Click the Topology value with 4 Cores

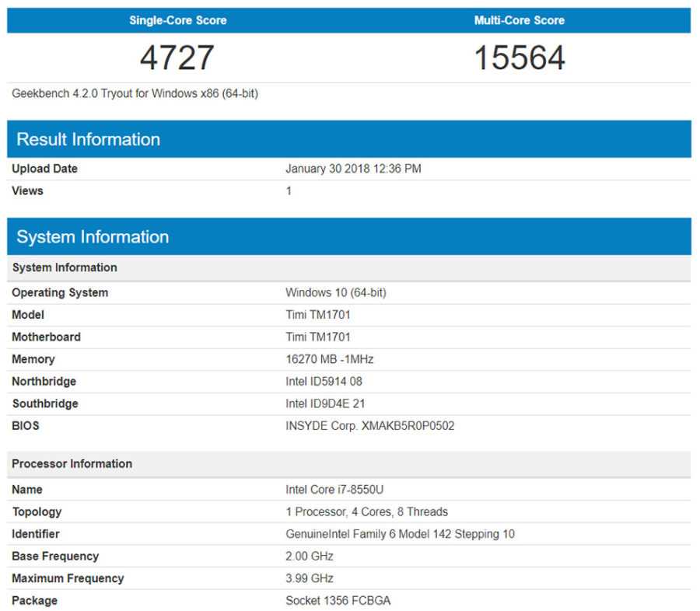[366, 512]
